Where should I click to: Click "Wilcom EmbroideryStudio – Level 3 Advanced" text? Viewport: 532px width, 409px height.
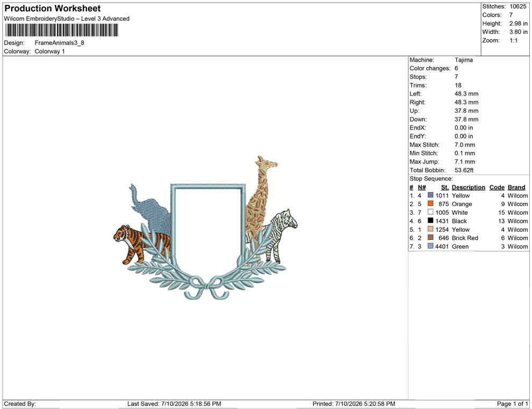click(67, 19)
